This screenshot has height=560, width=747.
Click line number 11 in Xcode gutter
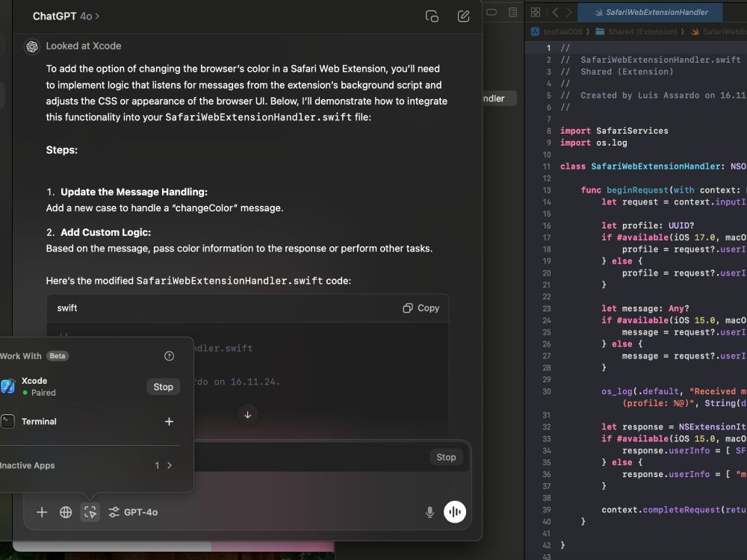pyautogui.click(x=547, y=167)
